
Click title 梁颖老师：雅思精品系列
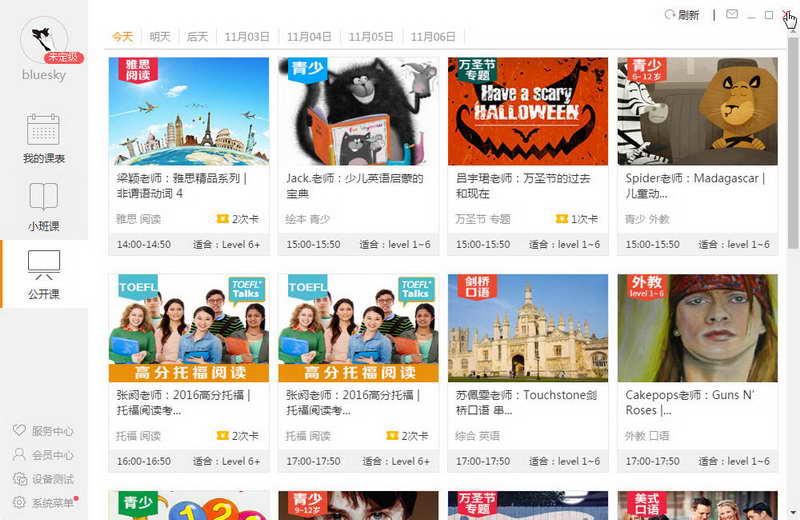182,186
